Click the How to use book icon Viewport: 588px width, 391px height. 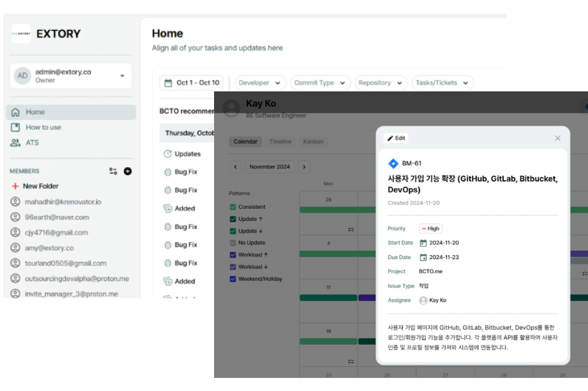(x=16, y=127)
